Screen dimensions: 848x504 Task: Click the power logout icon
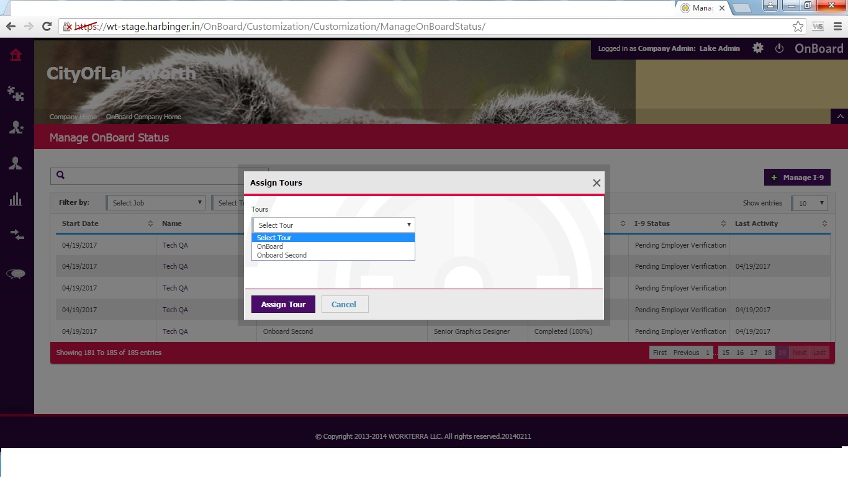point(779,48)
